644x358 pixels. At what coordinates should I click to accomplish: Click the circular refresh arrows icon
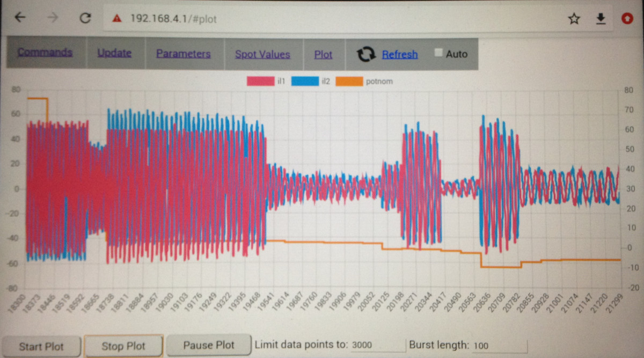(x=366, y=54)
